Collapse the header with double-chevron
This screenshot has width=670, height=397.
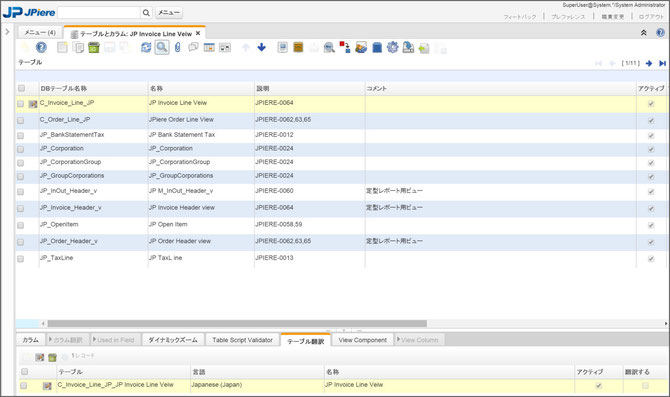(x=644, y=33)
